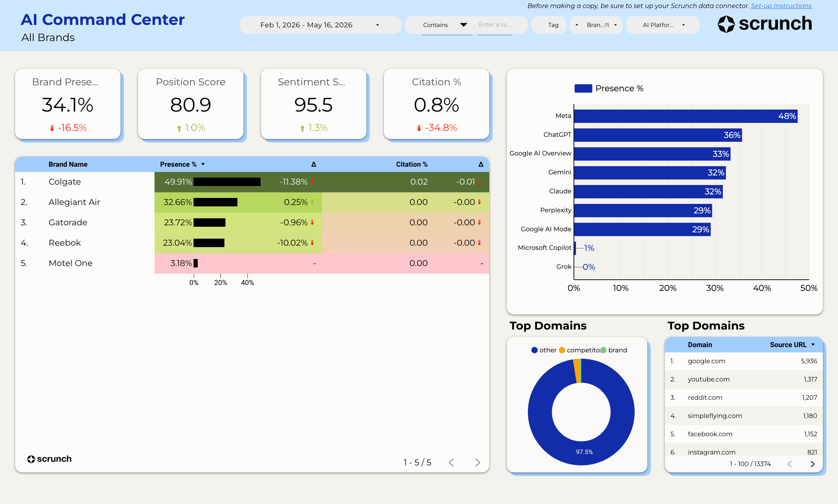Click the ChatGPT 36% bar
The image size is (838, 504).
(x=658, y=135)
